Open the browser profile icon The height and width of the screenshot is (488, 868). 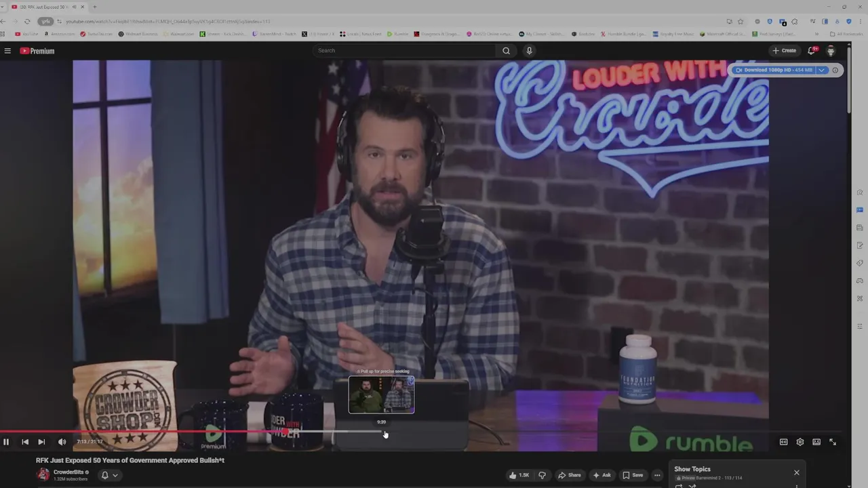point(837,21)
